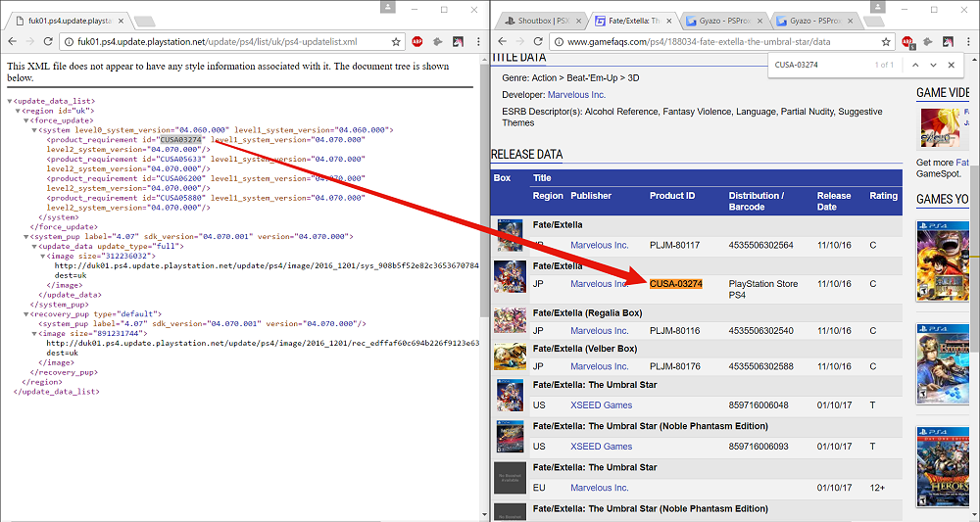Collapse the update_data_list node
This screenshot has height=522, width=980.
pyautogui.click(x=10, y=101)
